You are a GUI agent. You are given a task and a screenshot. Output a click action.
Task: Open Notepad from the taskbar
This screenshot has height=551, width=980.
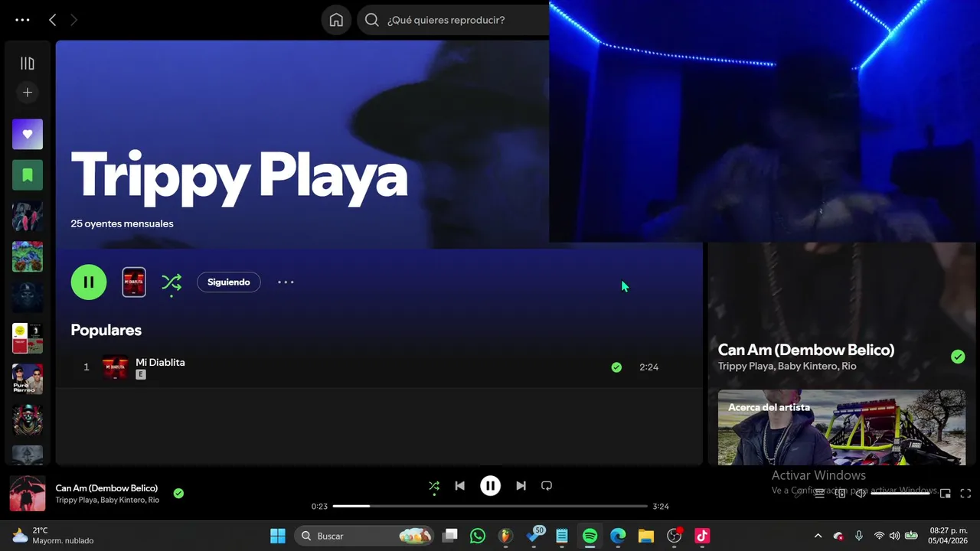point(562,536)
